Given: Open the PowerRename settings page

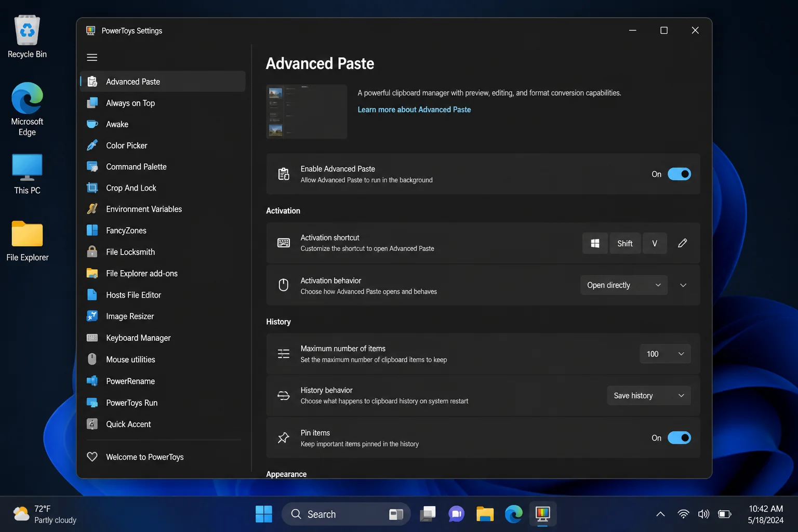Looking at the screenshot, I should (x=163, y=381).
